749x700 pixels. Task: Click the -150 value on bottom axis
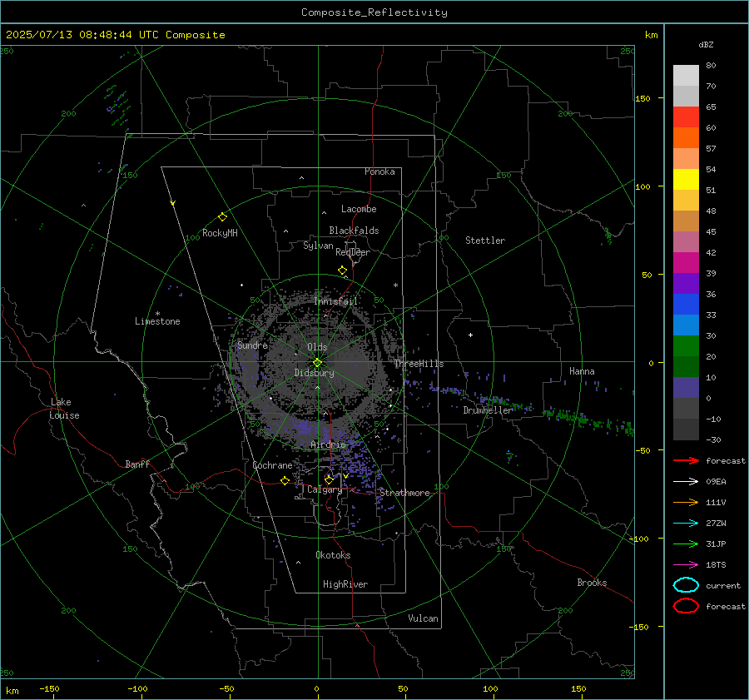(49, 689)
